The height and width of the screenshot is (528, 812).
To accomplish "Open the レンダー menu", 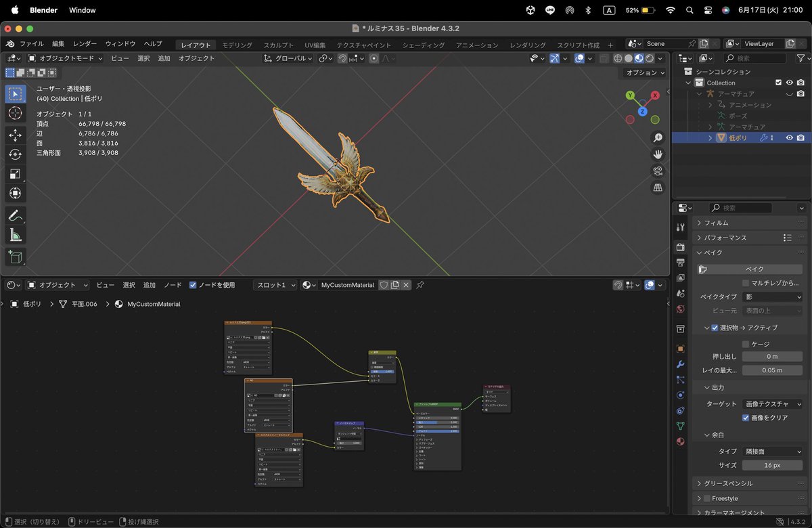I will [85, 43].
